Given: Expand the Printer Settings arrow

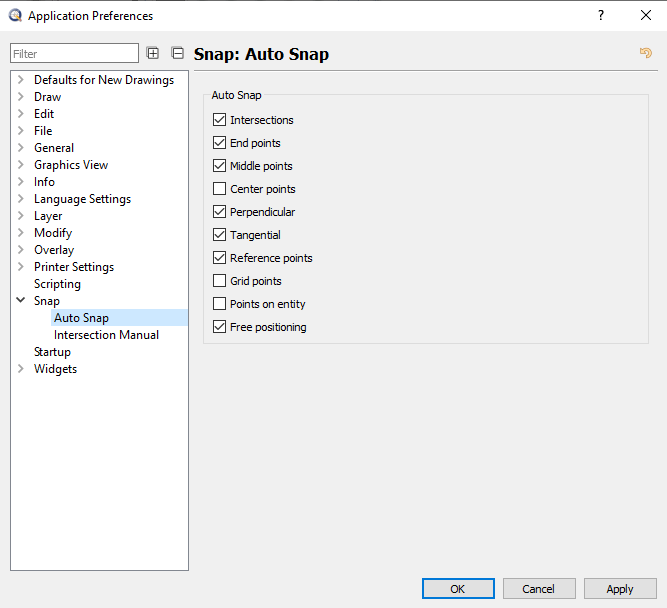Looking at the screenshot, I should pos(20,267).
